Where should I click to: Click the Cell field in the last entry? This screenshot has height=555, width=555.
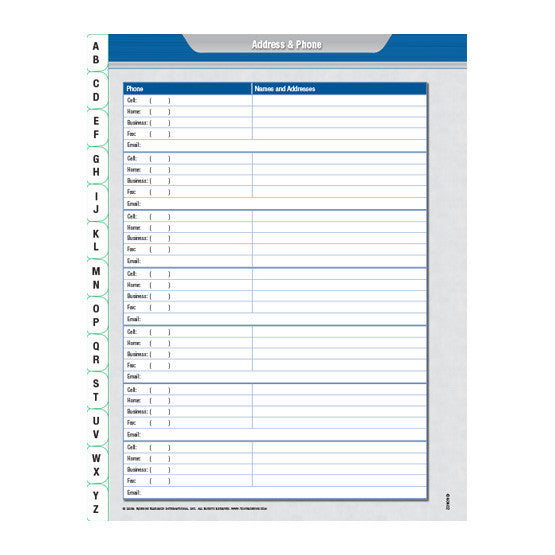tap(188, 447)
